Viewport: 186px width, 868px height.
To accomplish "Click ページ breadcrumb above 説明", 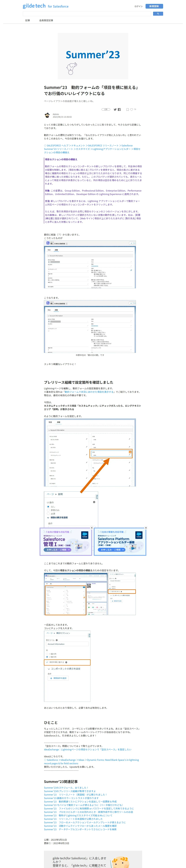I will 50,494.
